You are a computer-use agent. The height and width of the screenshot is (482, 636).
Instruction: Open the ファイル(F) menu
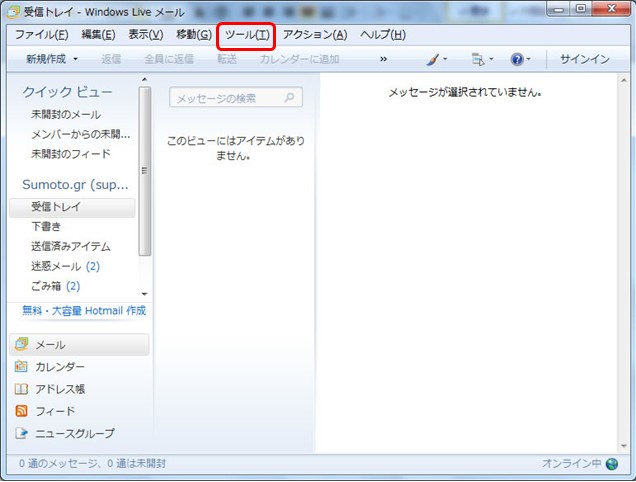click(41, 35)
